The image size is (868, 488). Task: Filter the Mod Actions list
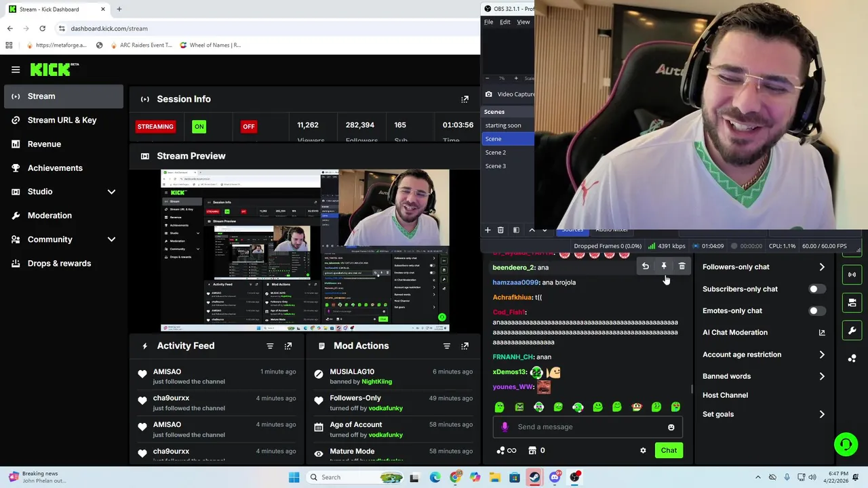pyautogui.click(x=446, y=346)
